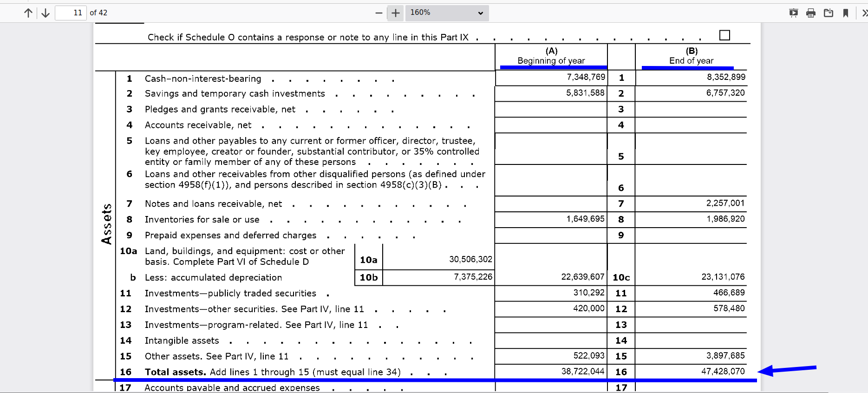
Task: Click 'Total assets.' bold label
Action: click(176, 372)
